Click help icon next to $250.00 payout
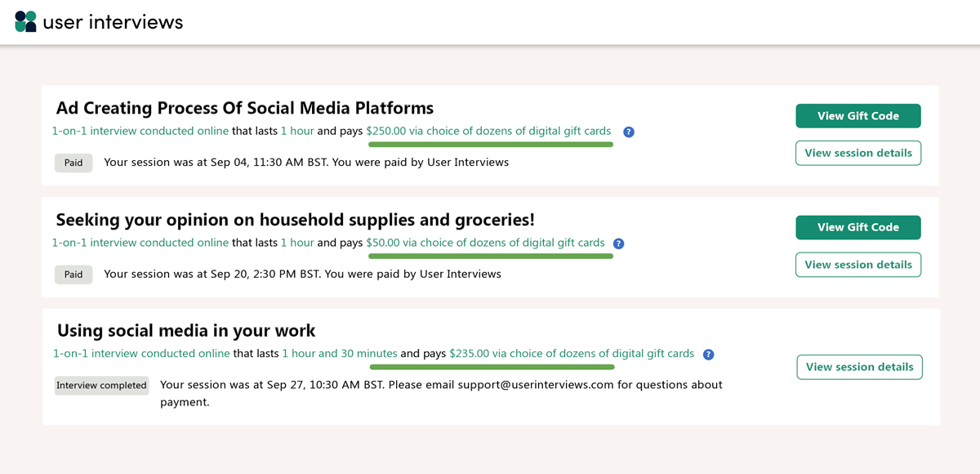 [x=628, y=131]
